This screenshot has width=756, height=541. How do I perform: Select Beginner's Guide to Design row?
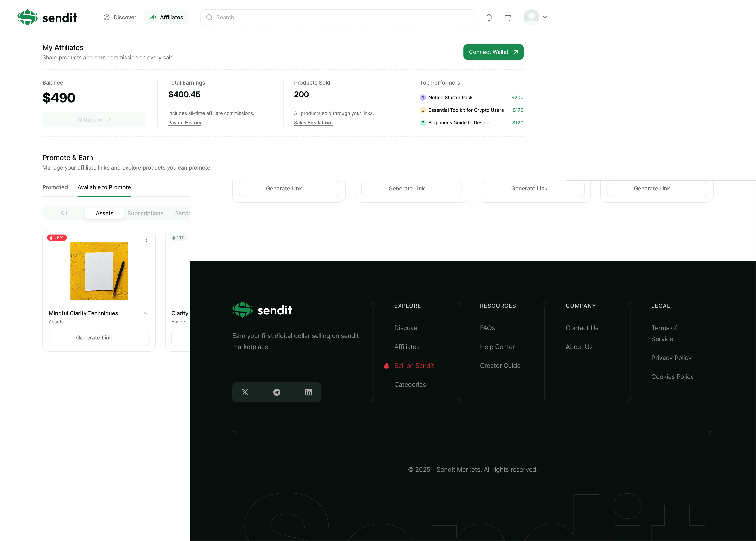click(471, 123)
